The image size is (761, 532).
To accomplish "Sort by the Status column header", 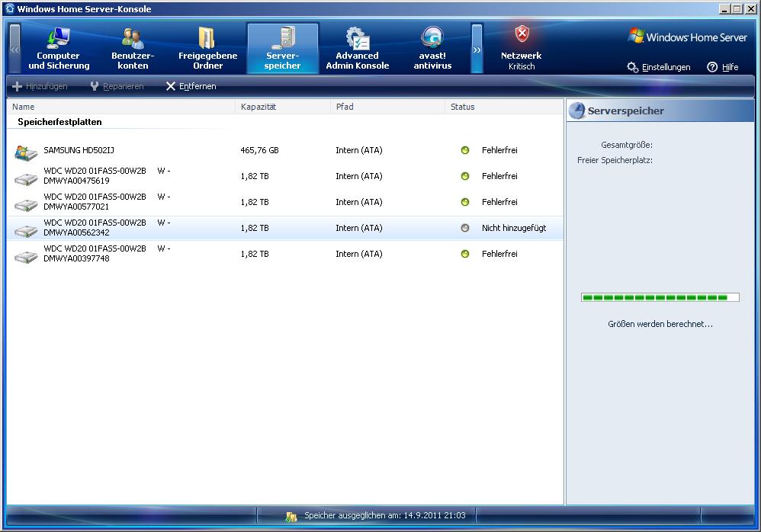I will 504,107.
